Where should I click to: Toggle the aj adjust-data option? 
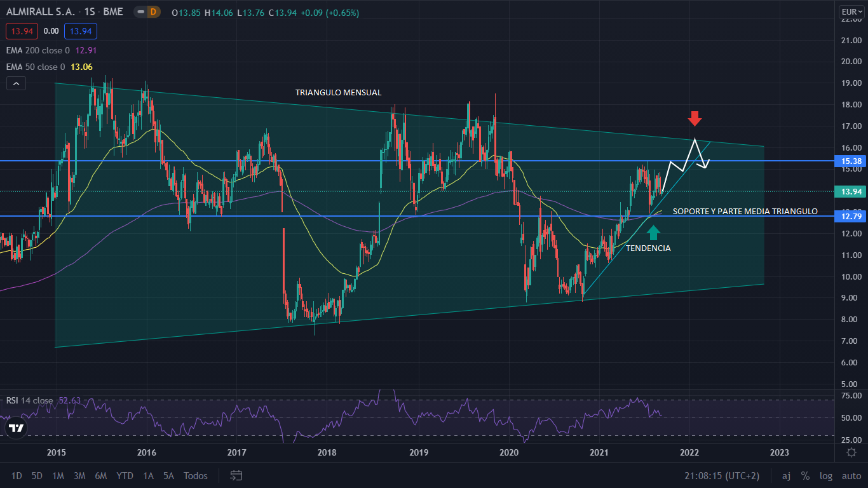[x=786, y=475]
